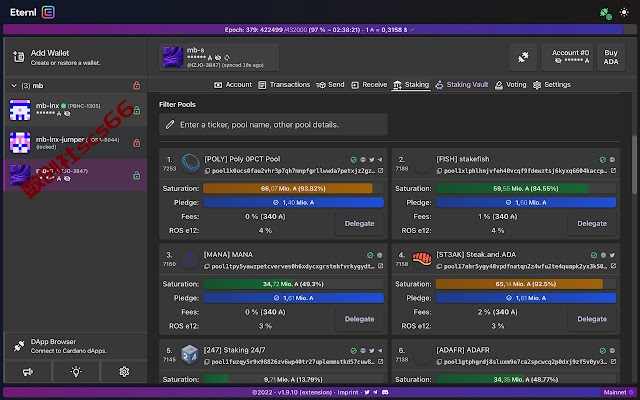640x400 pixels.
Task: Click the ST3AK pool steak logo
Action: (422, 259)
